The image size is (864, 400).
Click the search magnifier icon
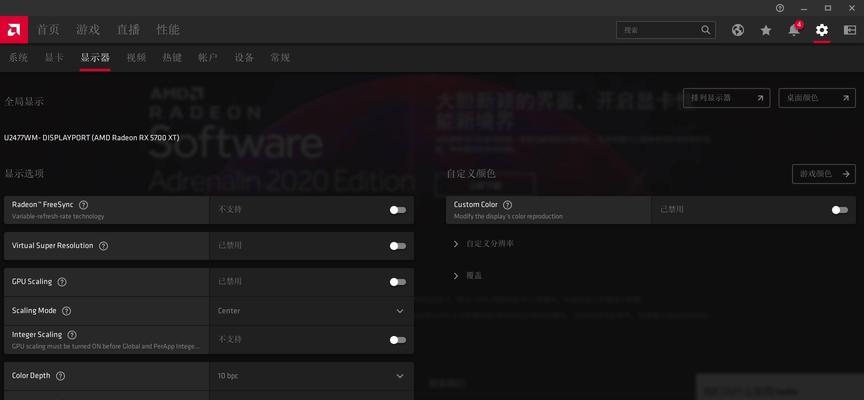[705, 30]
